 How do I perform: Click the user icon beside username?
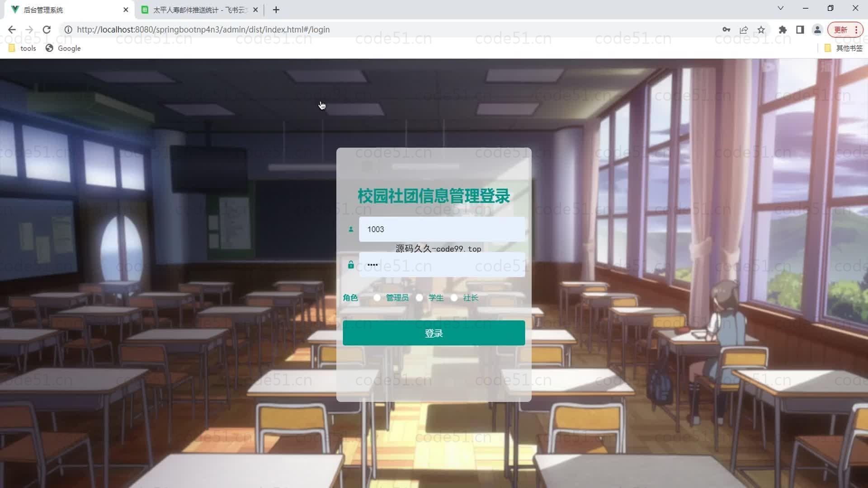351,229
